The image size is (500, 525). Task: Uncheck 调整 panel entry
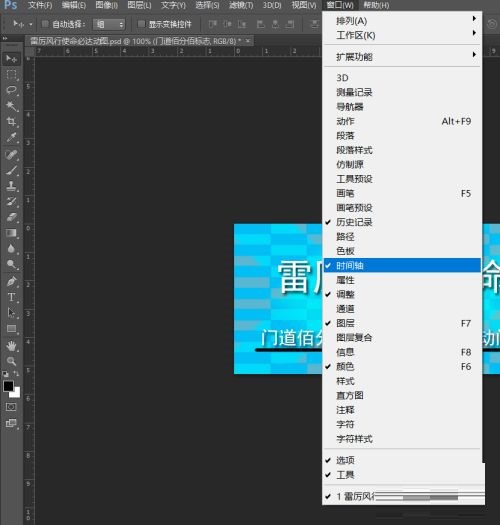402,294
